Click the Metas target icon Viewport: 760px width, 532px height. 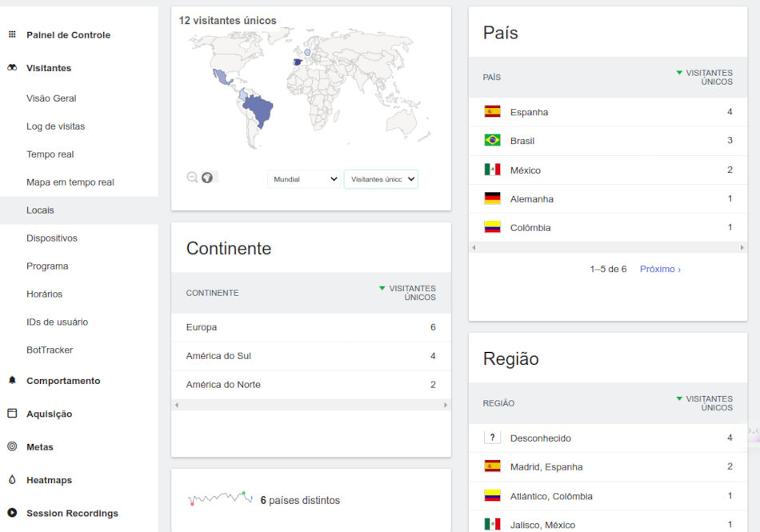pyautogui.click(x=12, y=446)
